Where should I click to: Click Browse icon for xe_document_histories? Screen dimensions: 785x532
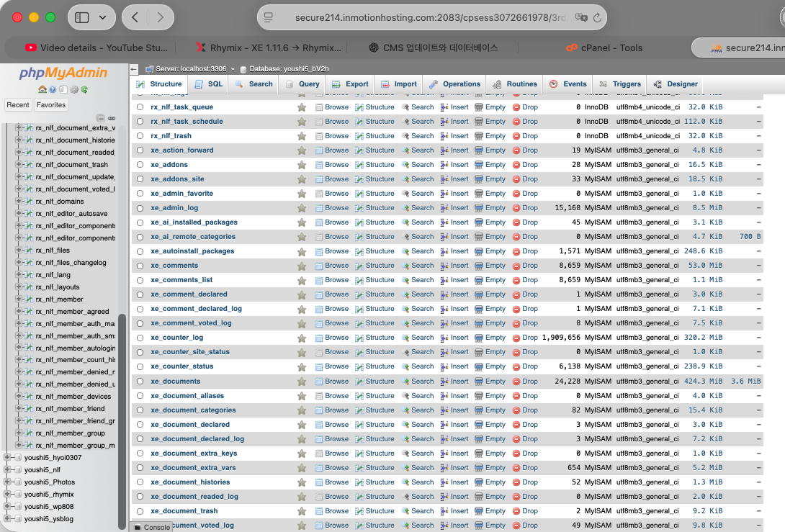[x=319, y=482]
